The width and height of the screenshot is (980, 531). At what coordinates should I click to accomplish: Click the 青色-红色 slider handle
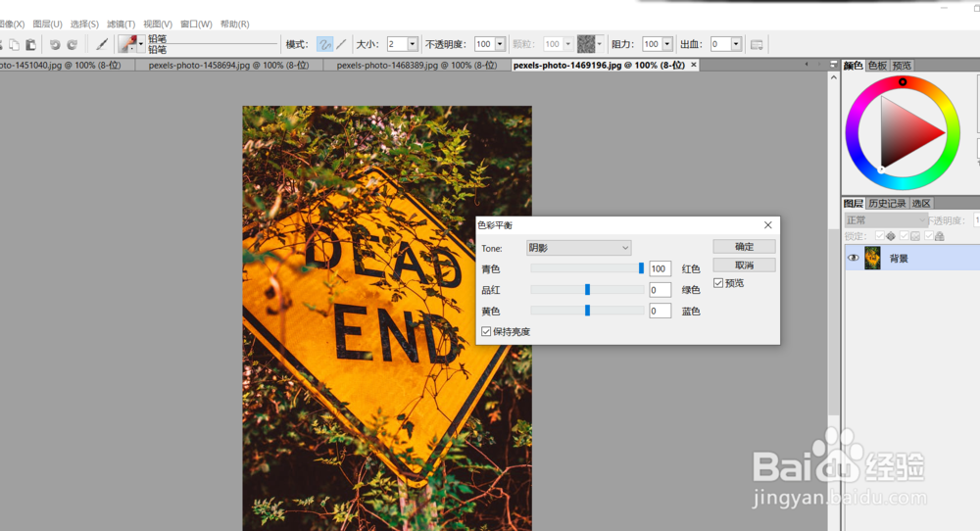641,268
